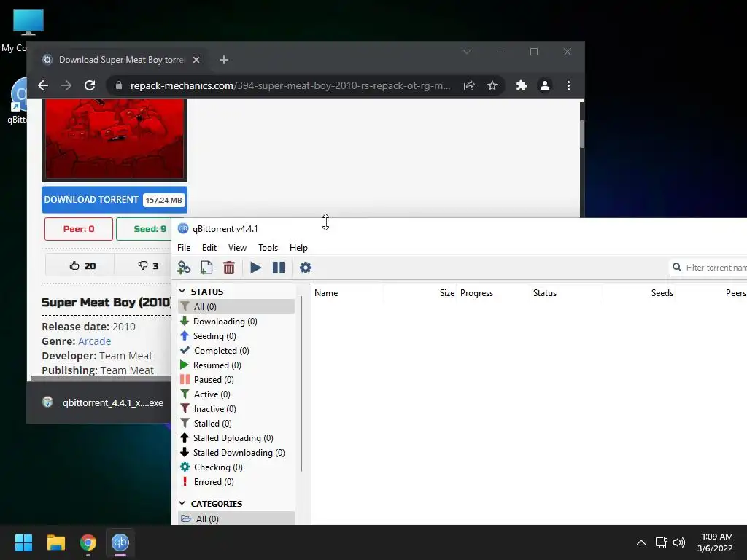The height and width of the screenshot is (560, 747).
Task: Click Add torrent file icon in qBittorrent
Action: (x=206, y=268)
